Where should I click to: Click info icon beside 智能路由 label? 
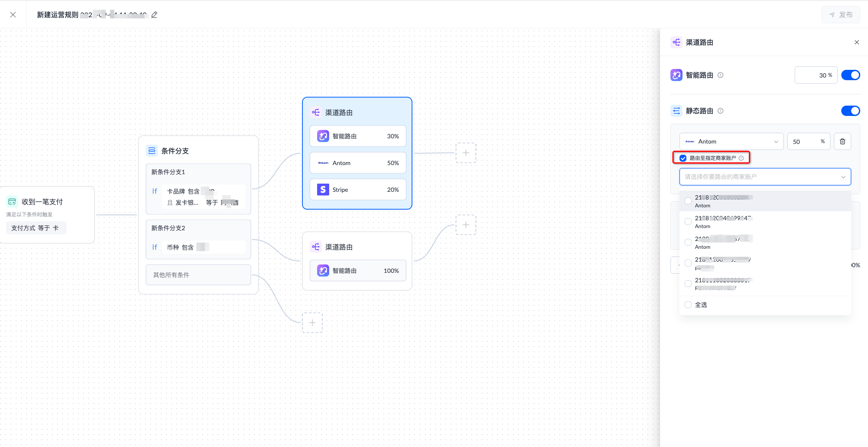pyautogui.click(x=720, y=75)
